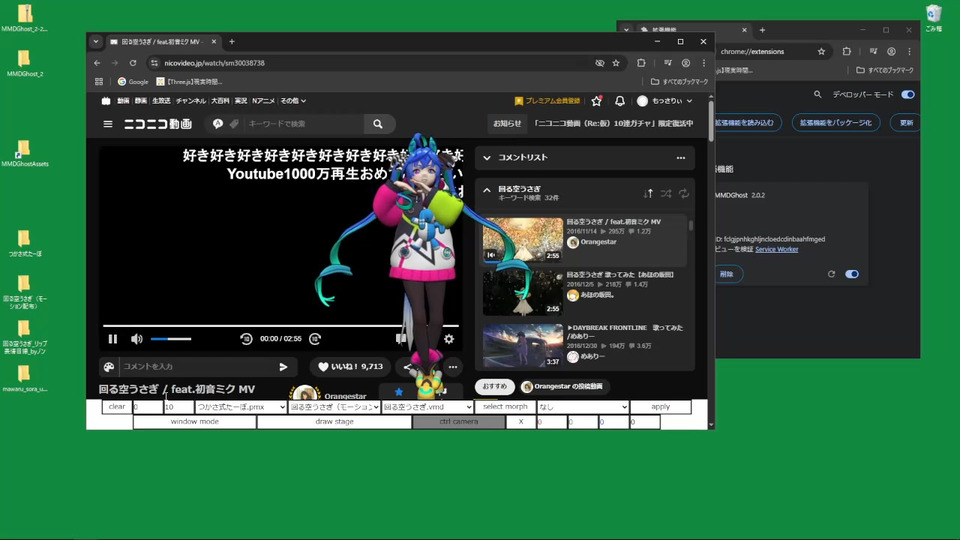Open the なし morph dropdown

coord(583,407)
